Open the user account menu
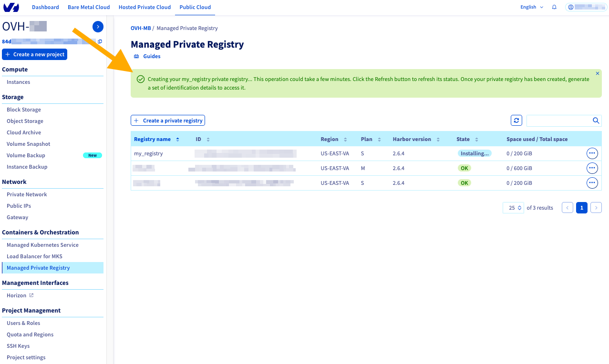This screenshot has width=609, height=364. point(586,7)
